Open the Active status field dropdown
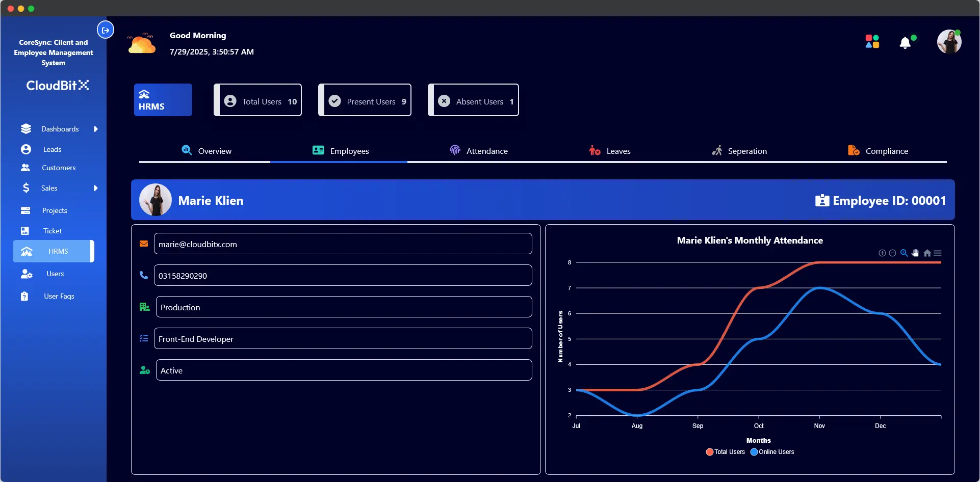This screenshot has height=482, width=980. tap(343, 370)
